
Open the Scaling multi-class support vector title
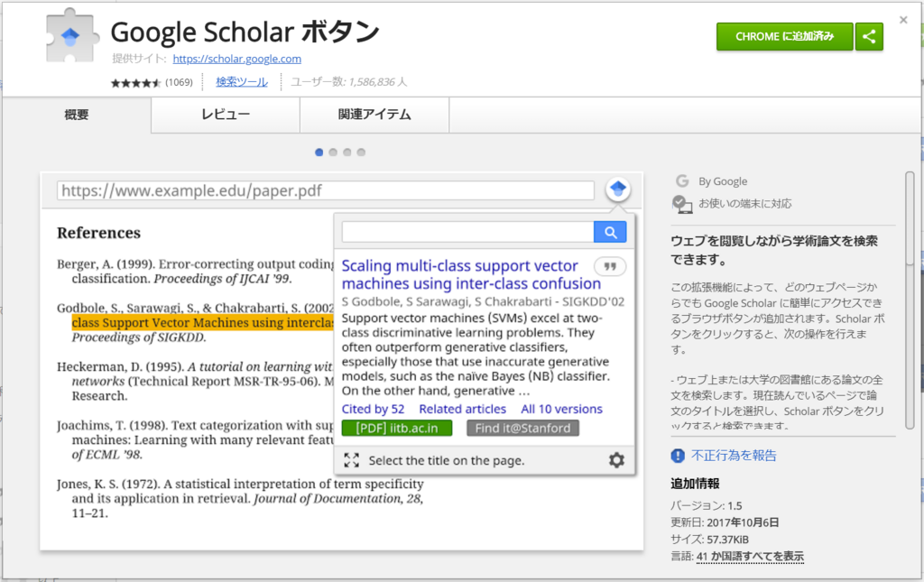pyautogui.click(x=471, y=274)
